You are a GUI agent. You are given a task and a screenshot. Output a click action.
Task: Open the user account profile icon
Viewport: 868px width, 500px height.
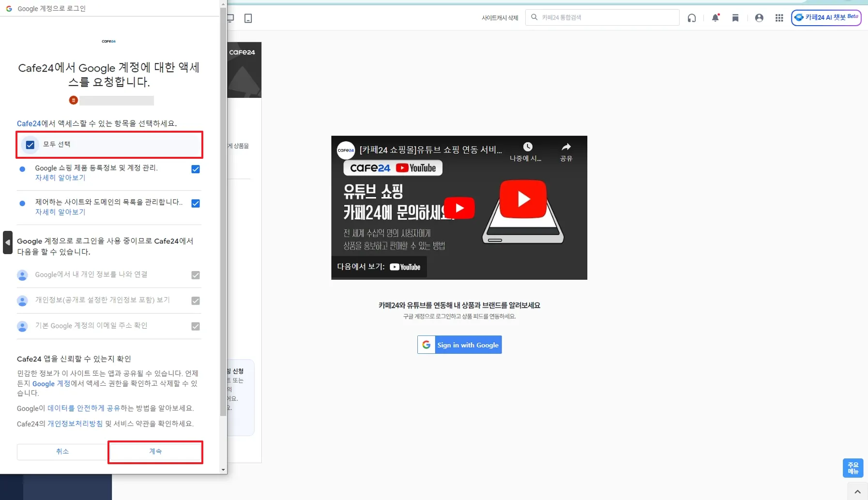pos(759,18)
